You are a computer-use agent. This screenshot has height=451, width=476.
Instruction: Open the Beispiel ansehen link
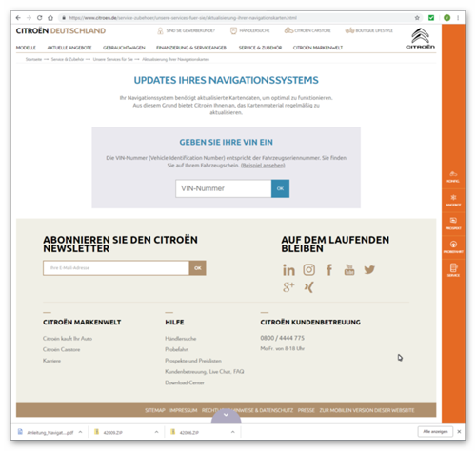[263, 166]
